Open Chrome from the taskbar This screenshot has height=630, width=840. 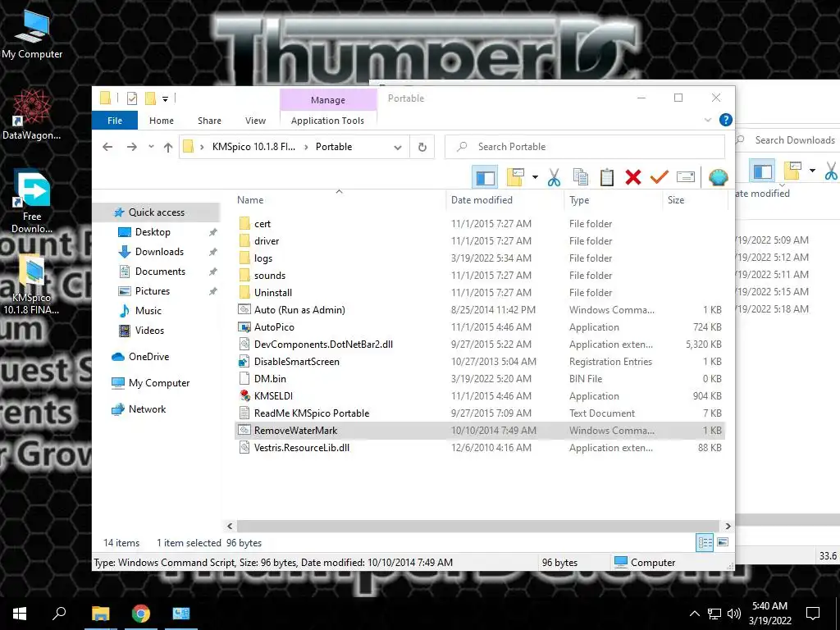141,614
